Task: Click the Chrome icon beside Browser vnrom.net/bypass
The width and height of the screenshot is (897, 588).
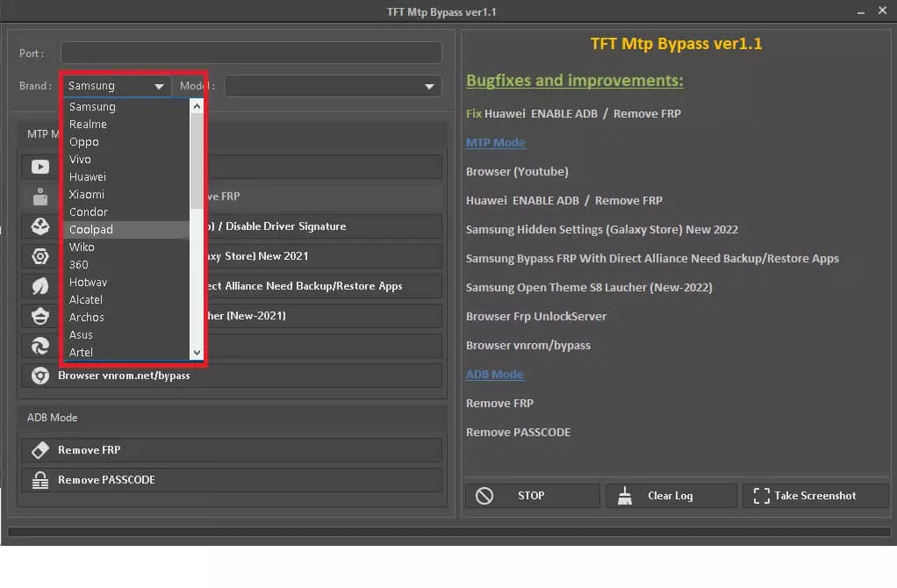Action: [x=40, y=376]
